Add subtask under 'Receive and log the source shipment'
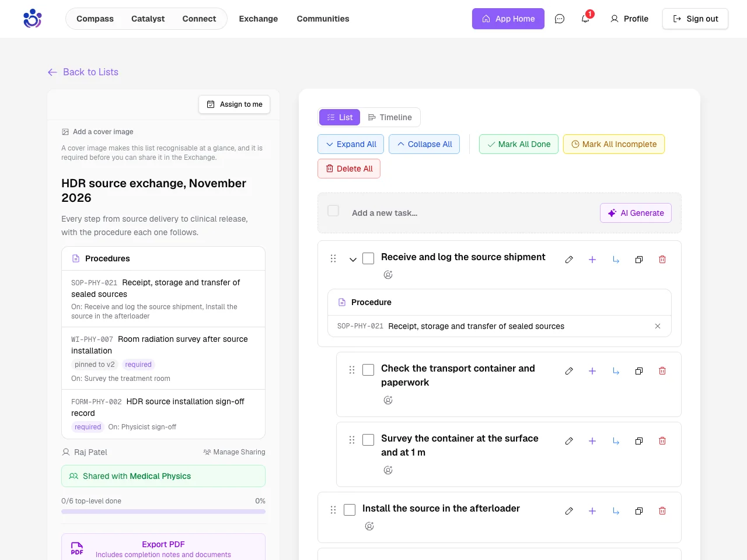The image size is (747, 560). coord(592,260)
